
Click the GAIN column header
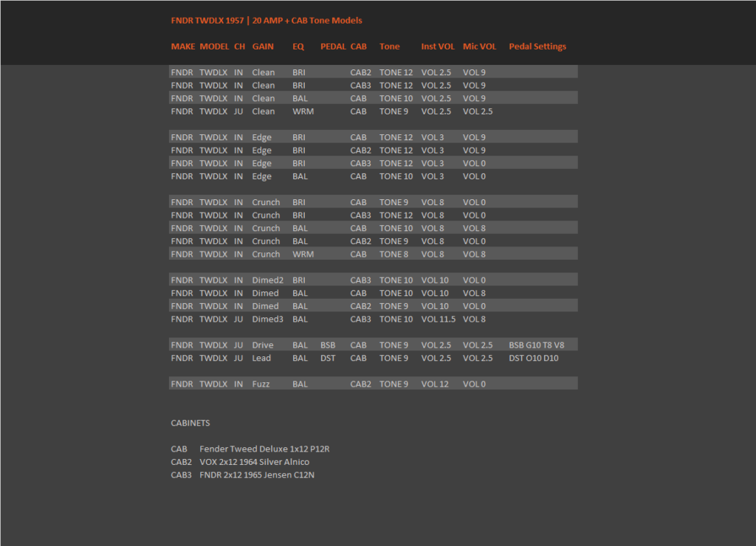[263, 46]
